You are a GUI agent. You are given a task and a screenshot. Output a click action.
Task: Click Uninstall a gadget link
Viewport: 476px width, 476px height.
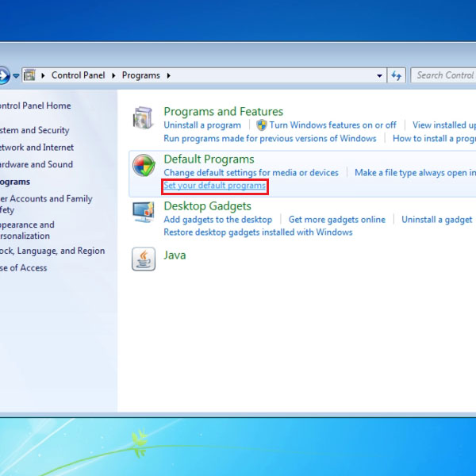pos(437,220)
